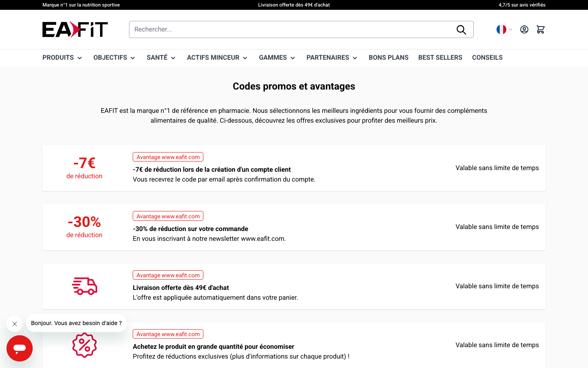This screenshot has height=368, width=588.
Task: Click 'Vous recevrez le code par email' description
Action: point(224,180)
